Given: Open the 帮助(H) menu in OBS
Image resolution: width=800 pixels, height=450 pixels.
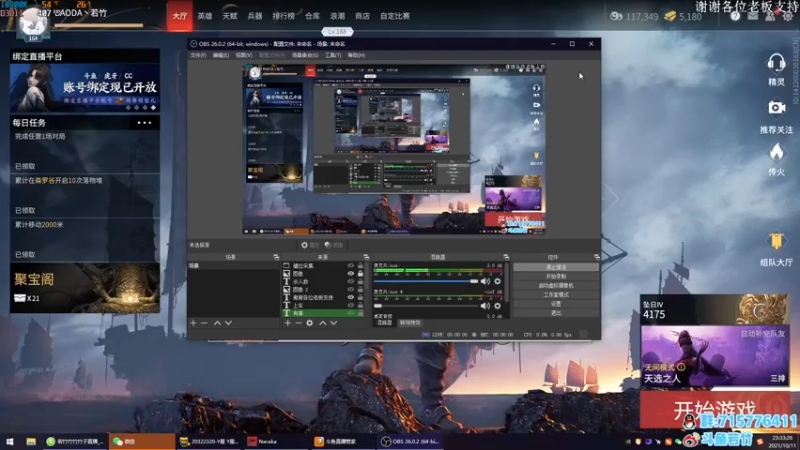Looking at the screenshot, I should (356, 55).
